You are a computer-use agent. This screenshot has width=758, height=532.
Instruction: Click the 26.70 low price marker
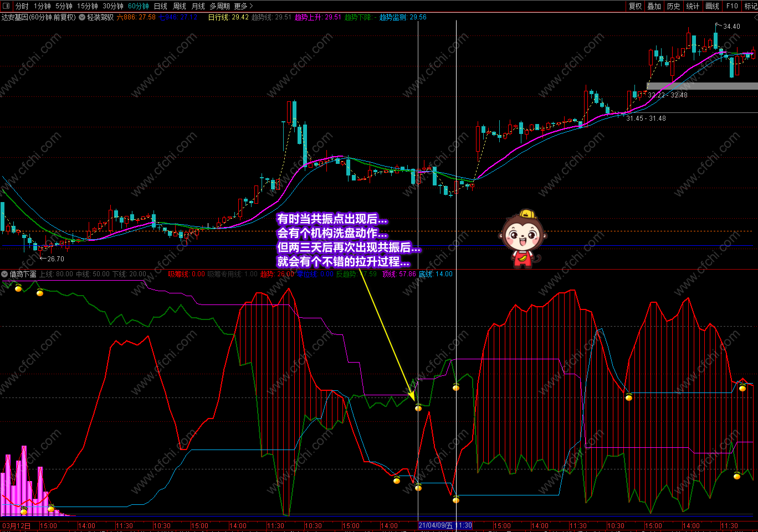[x=55, y=259]
